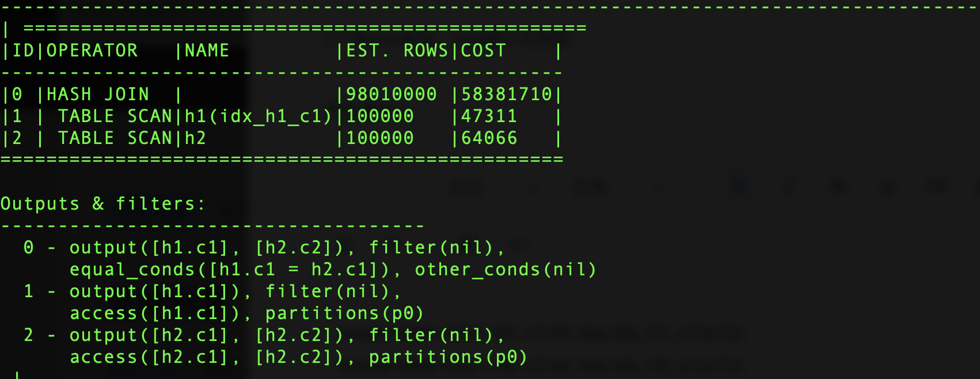Select the HASH JOIN operator text
The height and width of the screenshot is (379, 980).
(98, 94)
